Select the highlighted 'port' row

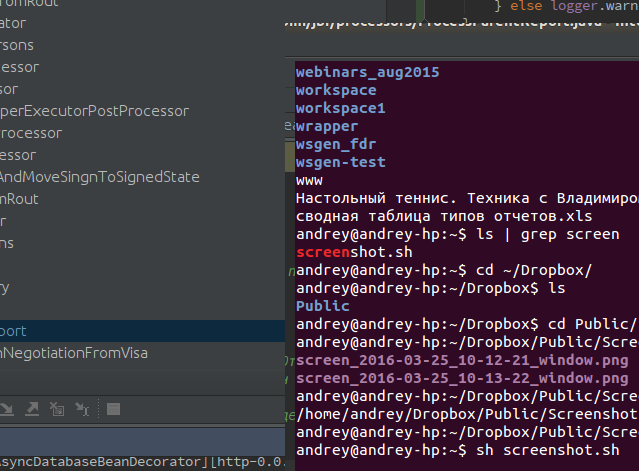[x=142, y=331]
